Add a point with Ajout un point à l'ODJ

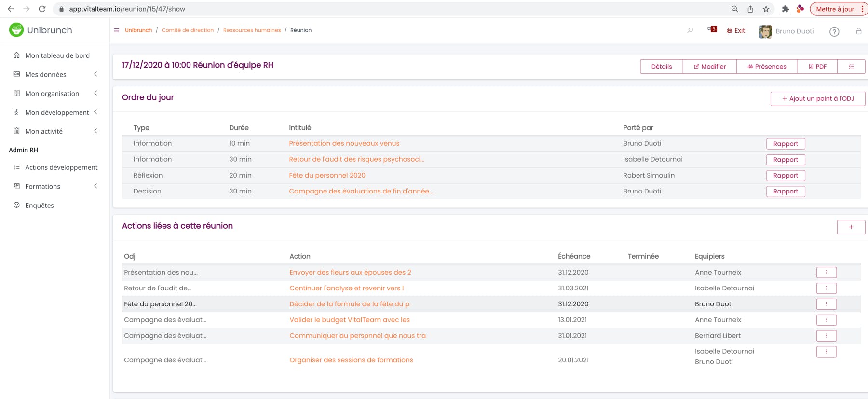817,99
